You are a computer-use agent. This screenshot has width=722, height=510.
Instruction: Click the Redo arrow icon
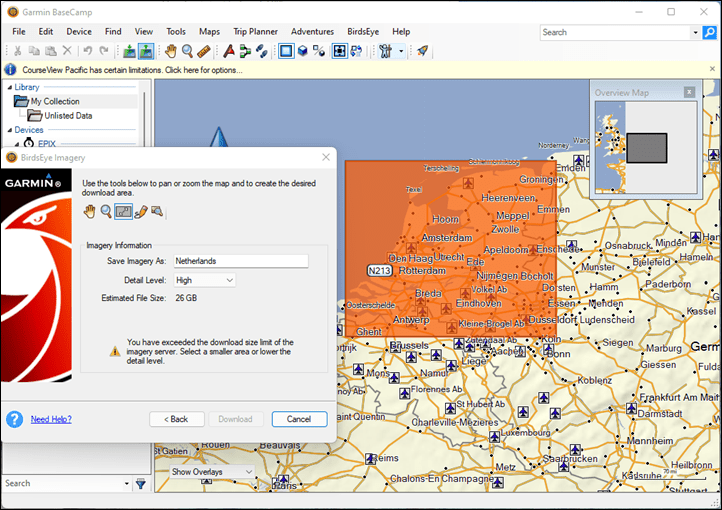tap(104, 51)
